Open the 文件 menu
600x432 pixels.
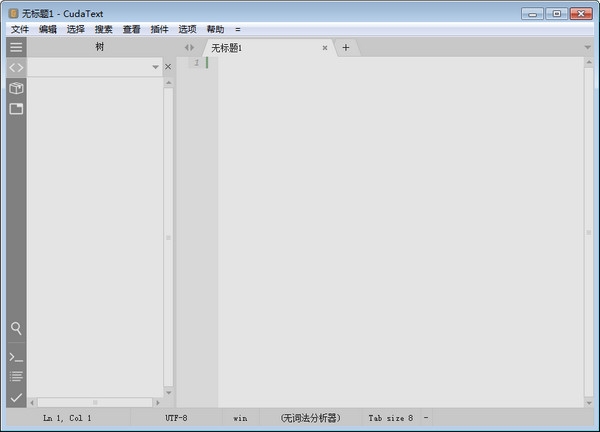(20, 29)
